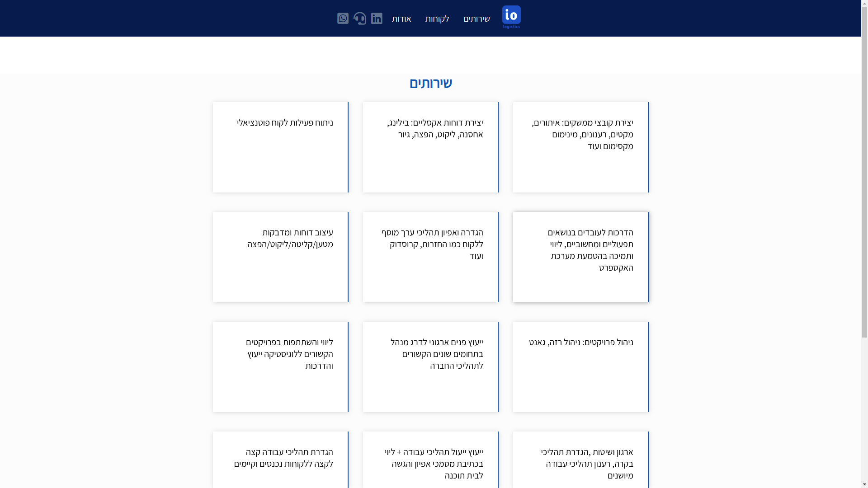The image size is (868, 488).
Task: Select the card ליווי והשתתפות בפרויקטים
Action: pos(281,367)
